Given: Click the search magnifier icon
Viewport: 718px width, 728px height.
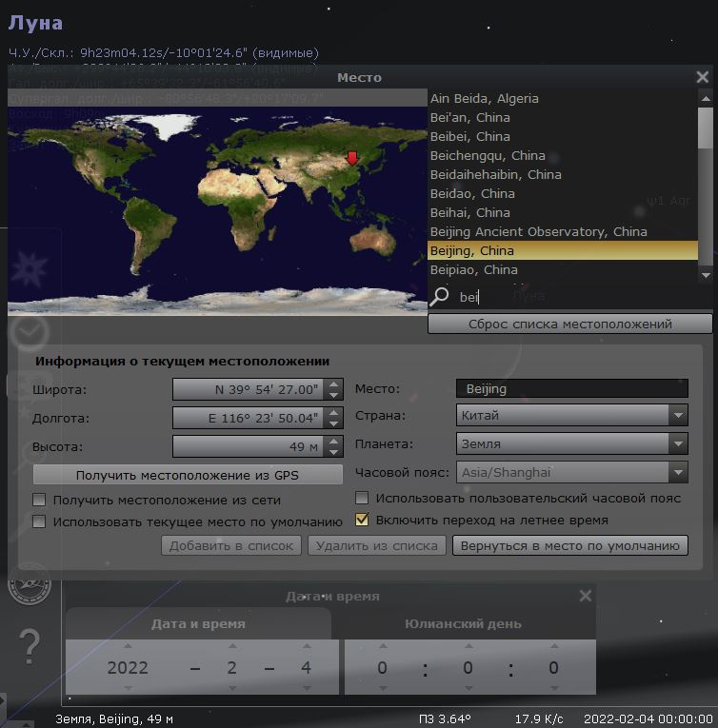Looking at the screenshot, I should pyautogui.click(x=439, y=296).
